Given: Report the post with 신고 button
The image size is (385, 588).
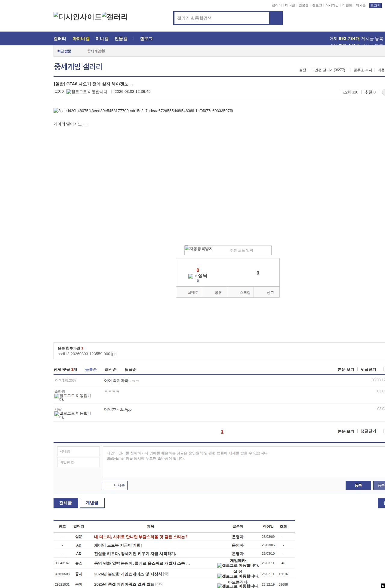Looking at the screenshot, I should coord(267,292).
